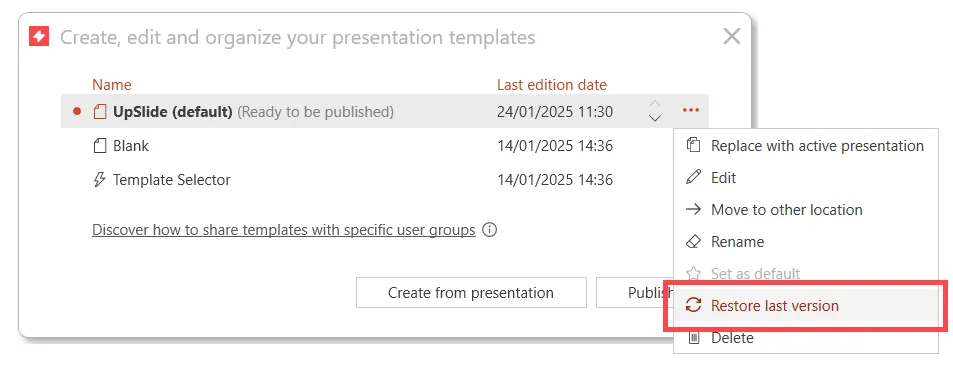The image size is (953, 367).
Task: Select the Template Selector row
Action: [385, 180]
